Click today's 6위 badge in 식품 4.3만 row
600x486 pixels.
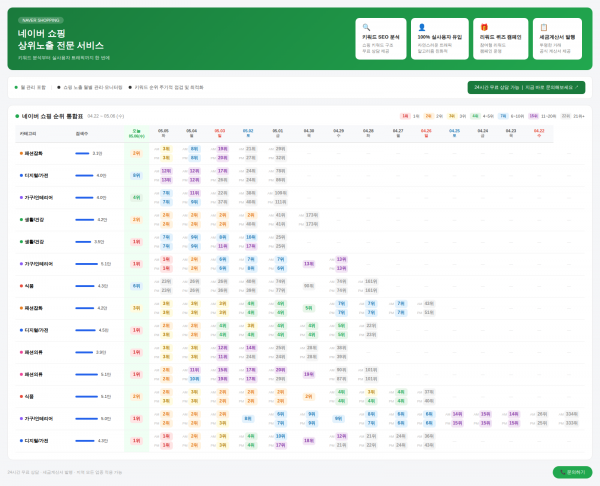pyautogui.click(x=136, y=286)
